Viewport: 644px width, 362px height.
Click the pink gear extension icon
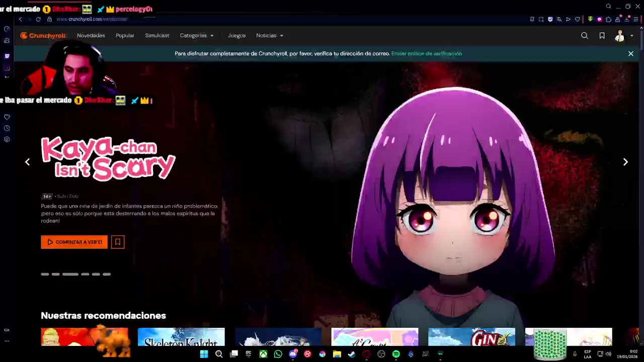point(599,19)
